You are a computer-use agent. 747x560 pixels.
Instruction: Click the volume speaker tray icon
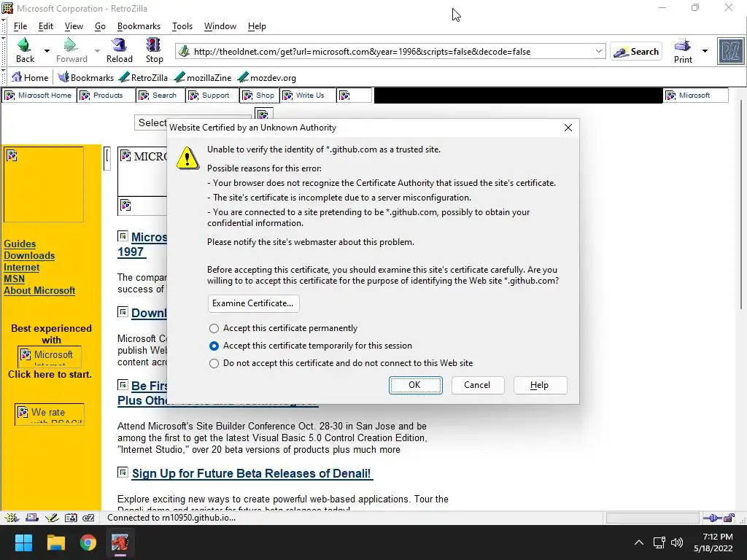676,542
